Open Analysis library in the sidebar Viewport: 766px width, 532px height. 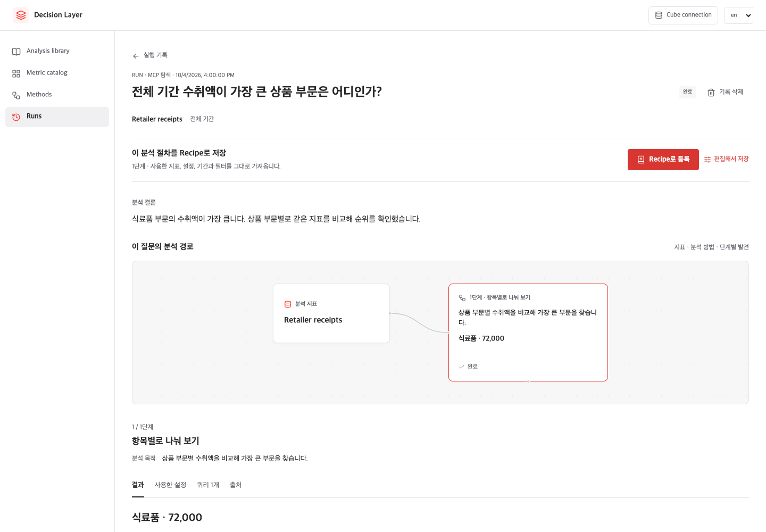pos(57,51)
